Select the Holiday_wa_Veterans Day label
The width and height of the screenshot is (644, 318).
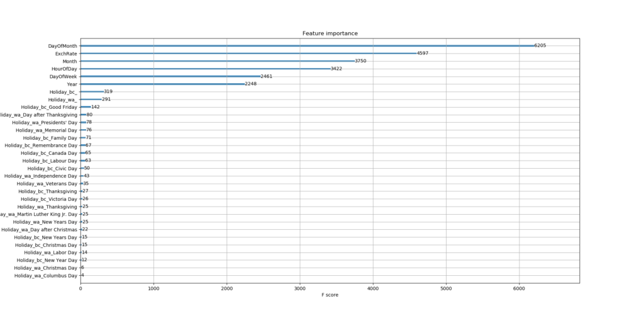47,183
